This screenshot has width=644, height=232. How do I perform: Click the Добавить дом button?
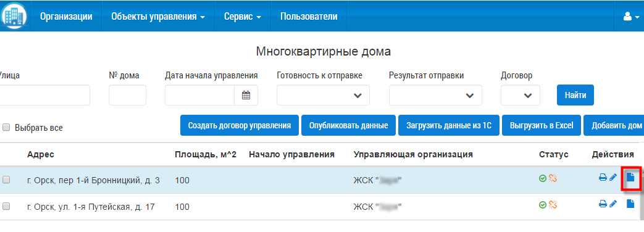pos(614,126)
